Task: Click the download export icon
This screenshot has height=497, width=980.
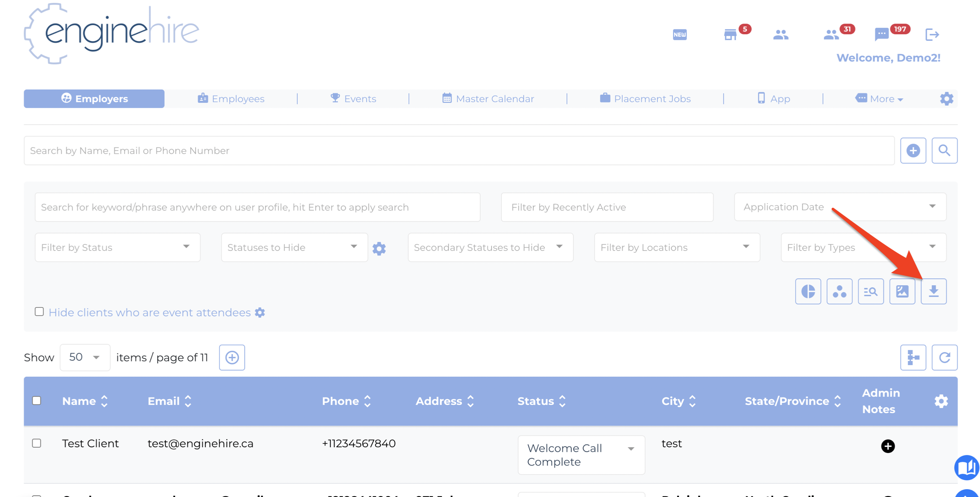Action: pyautogui.click(x=933, y=291)
